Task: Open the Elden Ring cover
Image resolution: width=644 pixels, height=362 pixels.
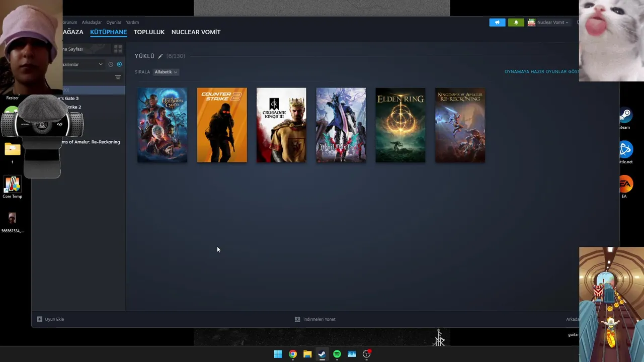Action: [400, 125]
